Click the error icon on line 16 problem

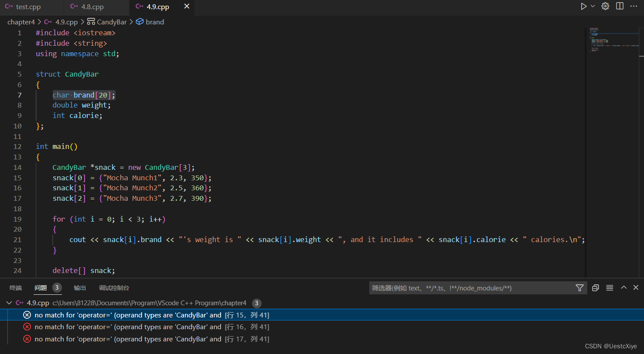click(x=27, y=327)
